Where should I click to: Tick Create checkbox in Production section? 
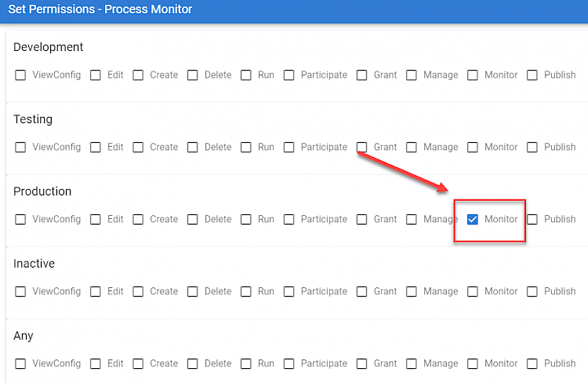coord(138,219)
